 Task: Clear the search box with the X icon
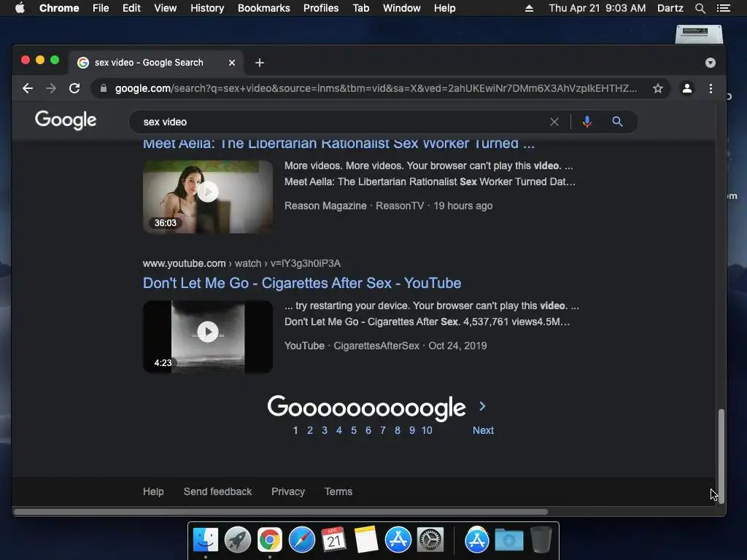click(554, 122)
